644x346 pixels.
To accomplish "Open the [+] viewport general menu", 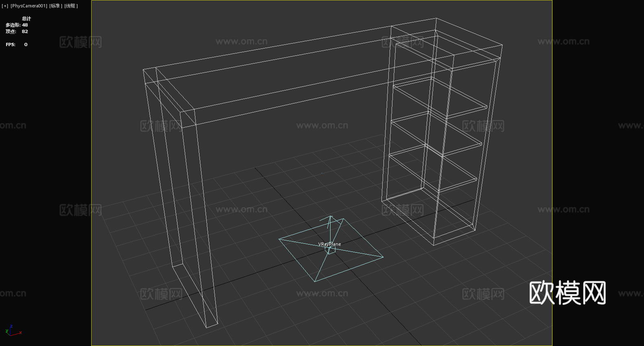I will tap(5, 6).
